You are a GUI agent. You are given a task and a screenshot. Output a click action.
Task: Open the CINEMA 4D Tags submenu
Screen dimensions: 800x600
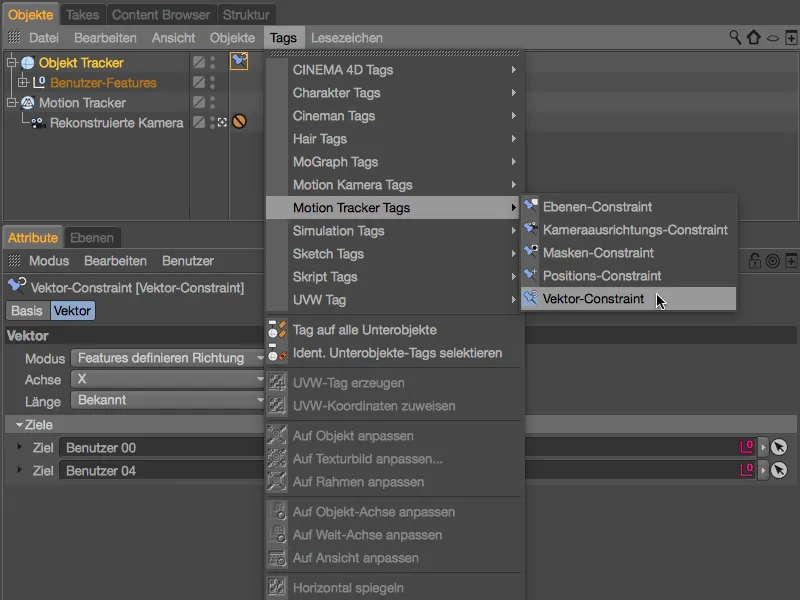393,70
